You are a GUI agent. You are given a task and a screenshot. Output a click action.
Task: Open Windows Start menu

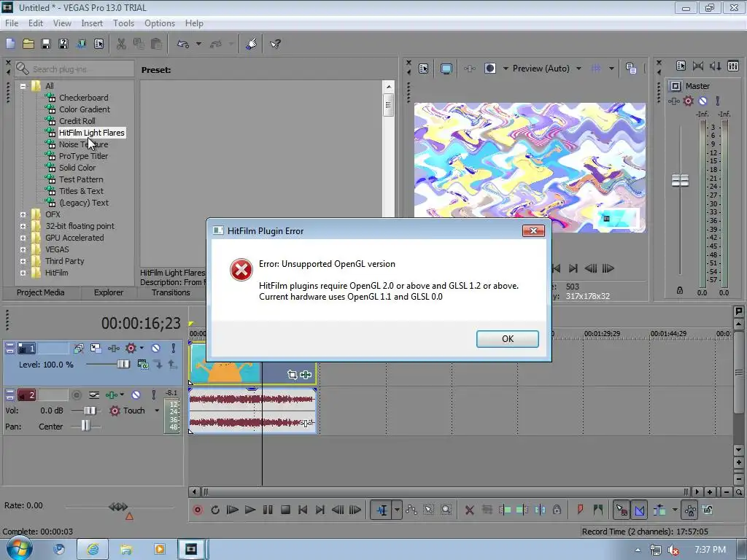[19, 549]
